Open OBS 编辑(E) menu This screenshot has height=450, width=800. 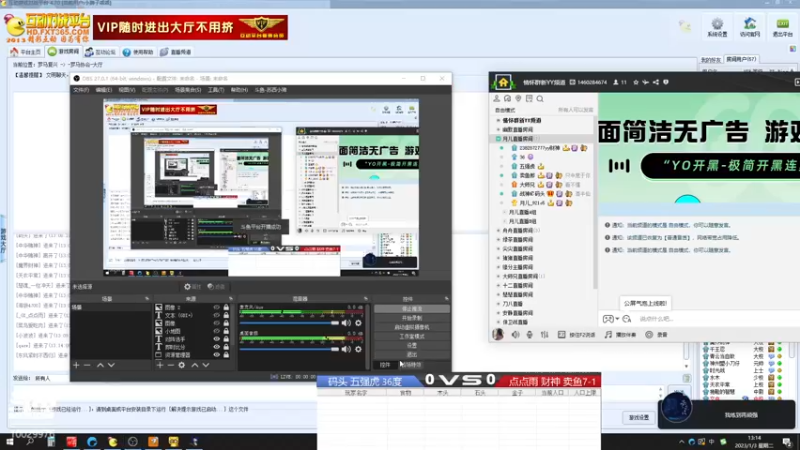tap(104, 90)
